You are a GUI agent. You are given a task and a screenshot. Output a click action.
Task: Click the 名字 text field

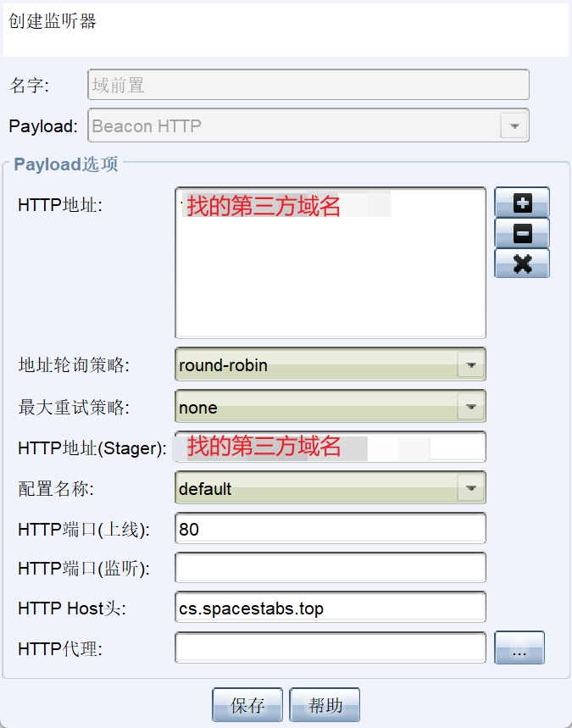click(308, 85)
